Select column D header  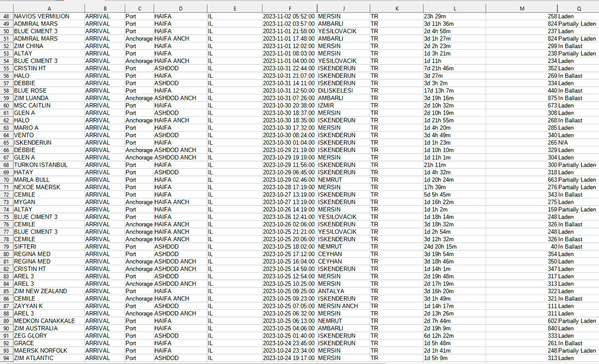tap(180, 8)
